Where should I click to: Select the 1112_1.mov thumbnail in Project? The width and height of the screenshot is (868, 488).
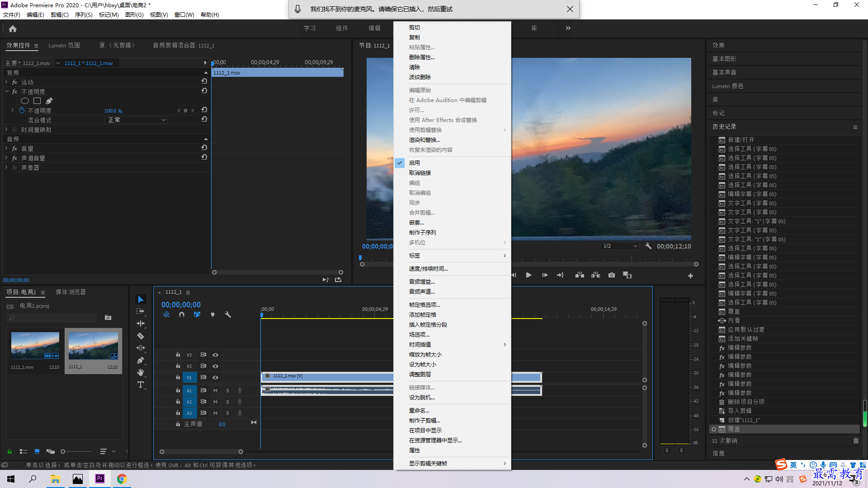(35, 346)
